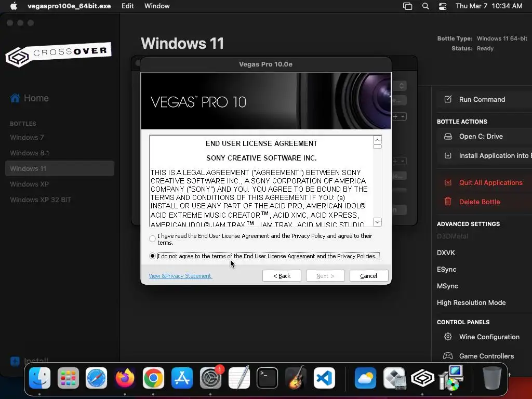Open Boot Camp Assistant from the Dock
532x399 pixels.
pyautogui.click(x=394, y=378)
